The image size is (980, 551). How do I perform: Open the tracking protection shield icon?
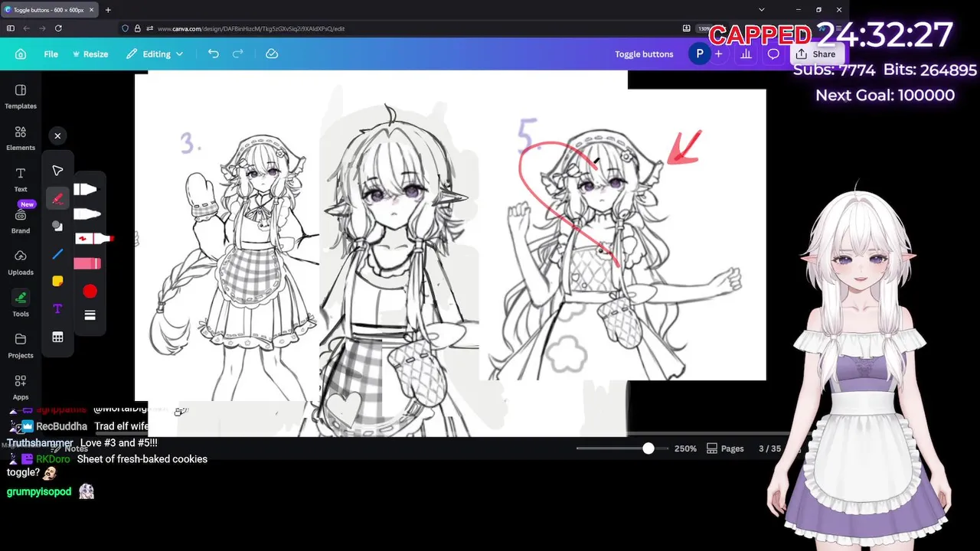126,28
